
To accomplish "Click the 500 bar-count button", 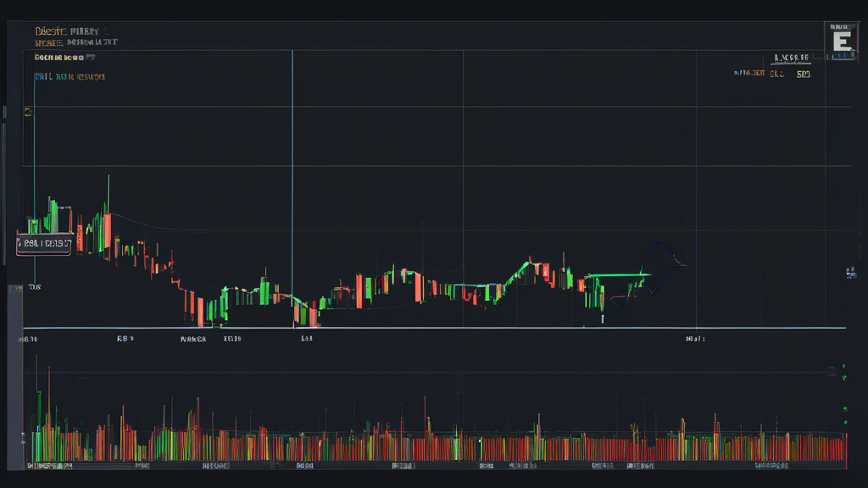I will coord(804,73).
